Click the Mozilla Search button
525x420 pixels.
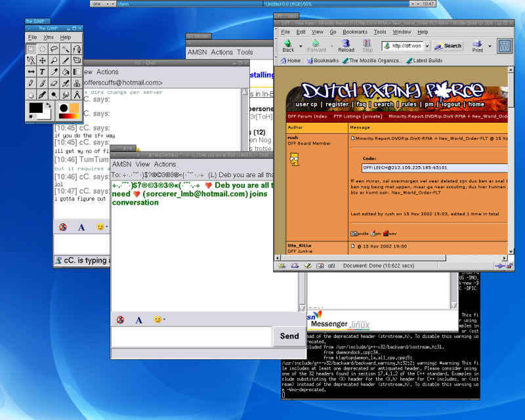pyautogui.click(x=448, y=46)
